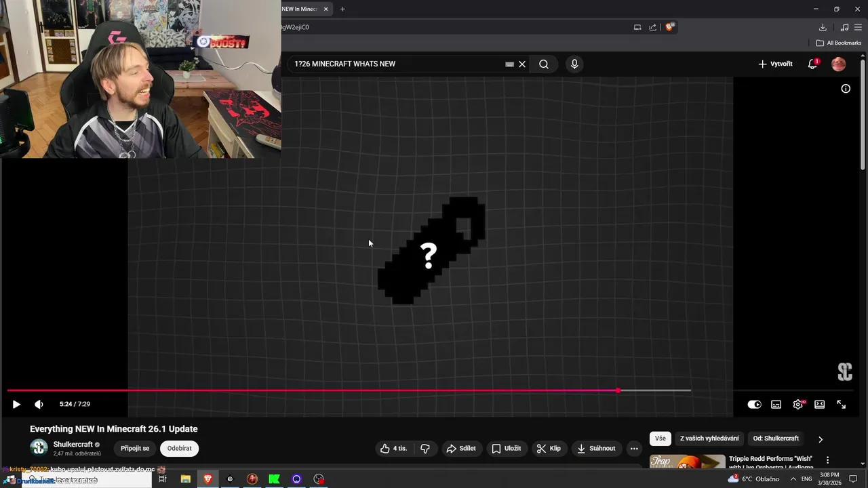
Task: Create a clip with Klip button
Action: point(549,449)
